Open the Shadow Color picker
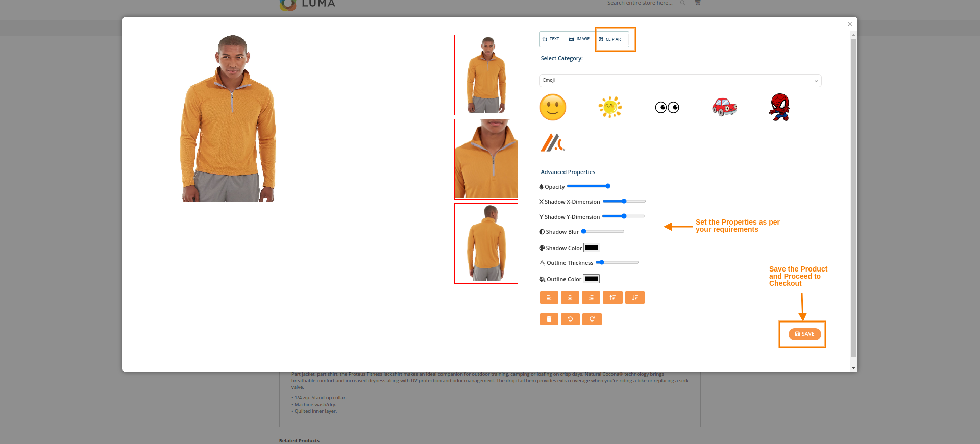 click(x=592, y=248)
